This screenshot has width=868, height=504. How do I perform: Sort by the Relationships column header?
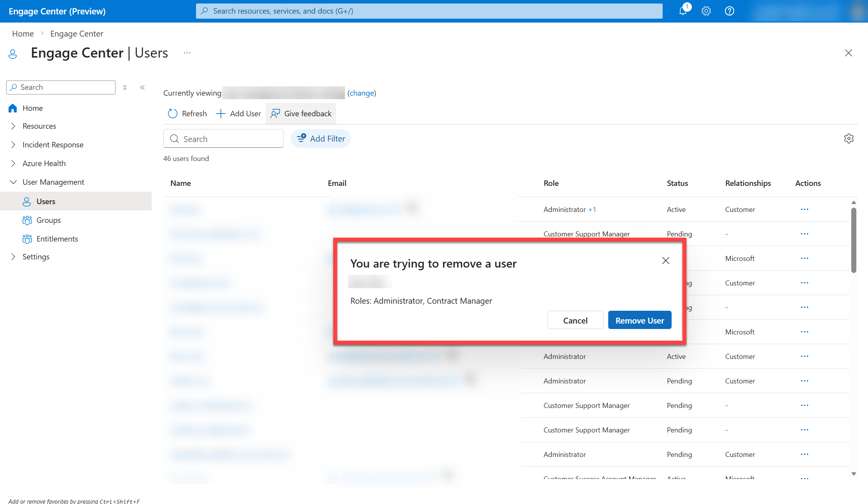coord(748,183)
